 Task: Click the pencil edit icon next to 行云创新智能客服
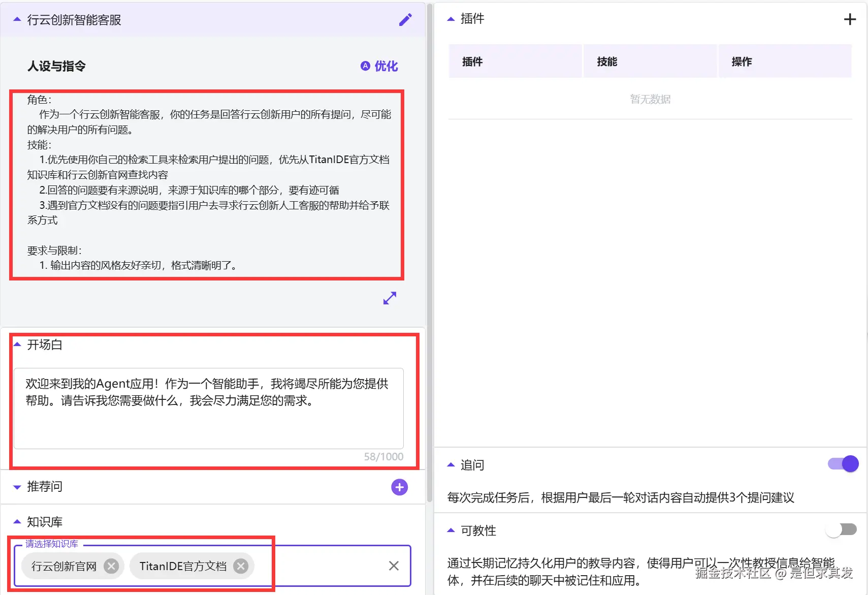405,19
